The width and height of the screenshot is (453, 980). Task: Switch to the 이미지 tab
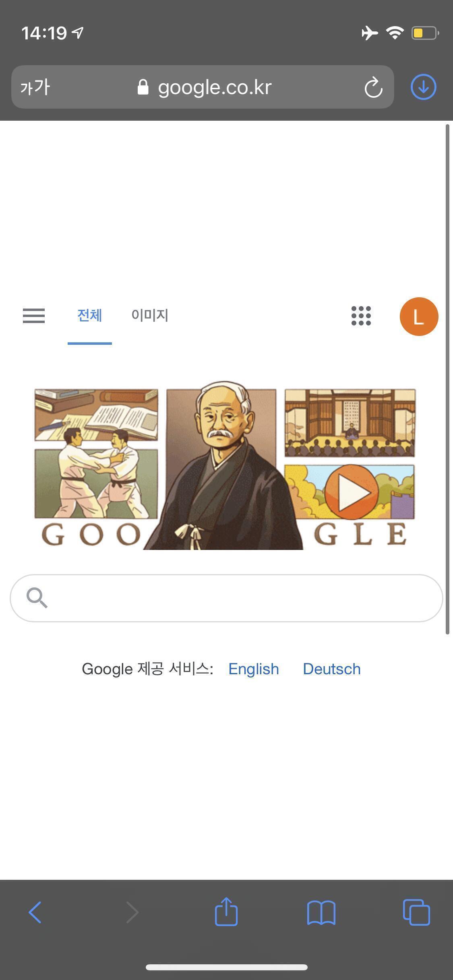pyautogui.click(x=150, y=315)
